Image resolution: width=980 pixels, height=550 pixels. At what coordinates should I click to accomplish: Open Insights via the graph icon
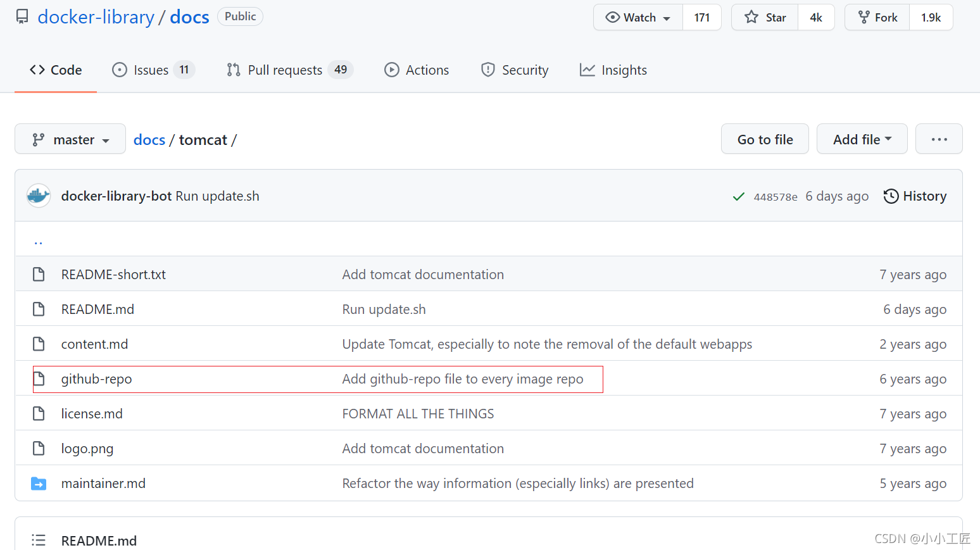[587, 70]
